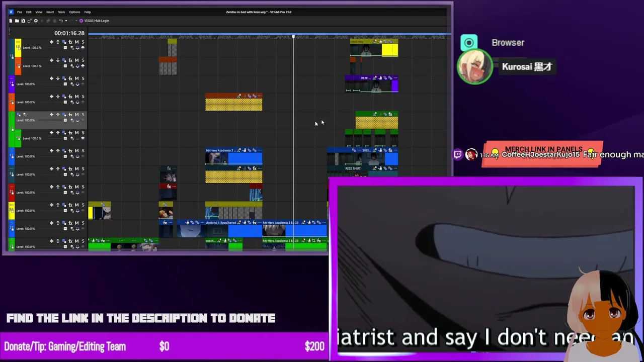Open the View menu

[39, 12]
